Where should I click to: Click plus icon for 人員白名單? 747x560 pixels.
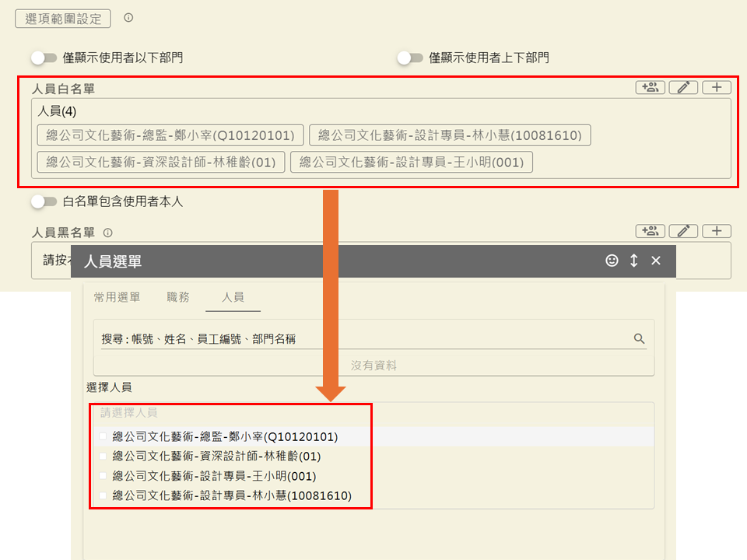[x=717, y=88]
